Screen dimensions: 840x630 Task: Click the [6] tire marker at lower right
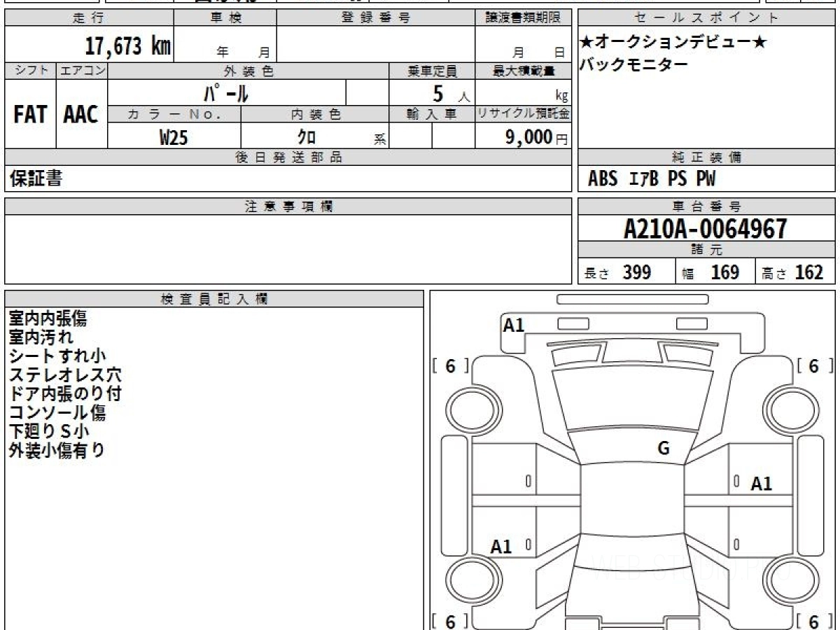pyautogui.click(x=815, y=622)
